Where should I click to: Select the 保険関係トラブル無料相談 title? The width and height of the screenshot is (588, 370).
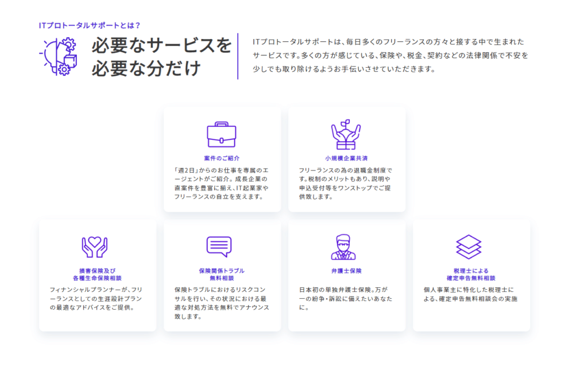point(222,275)
